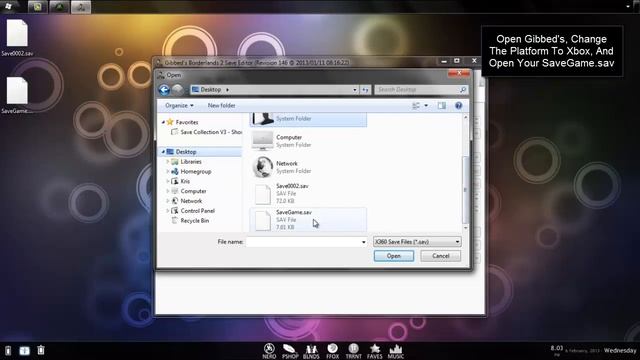Click the highlighted Gibbed's button on the top taskbar
The image size is (640, 360).
(81, 7)
